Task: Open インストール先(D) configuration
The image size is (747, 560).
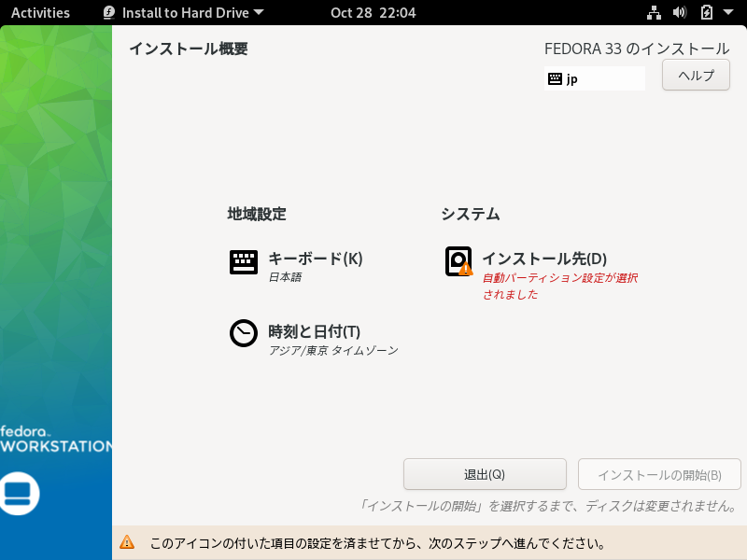Action: click(542, 273)
